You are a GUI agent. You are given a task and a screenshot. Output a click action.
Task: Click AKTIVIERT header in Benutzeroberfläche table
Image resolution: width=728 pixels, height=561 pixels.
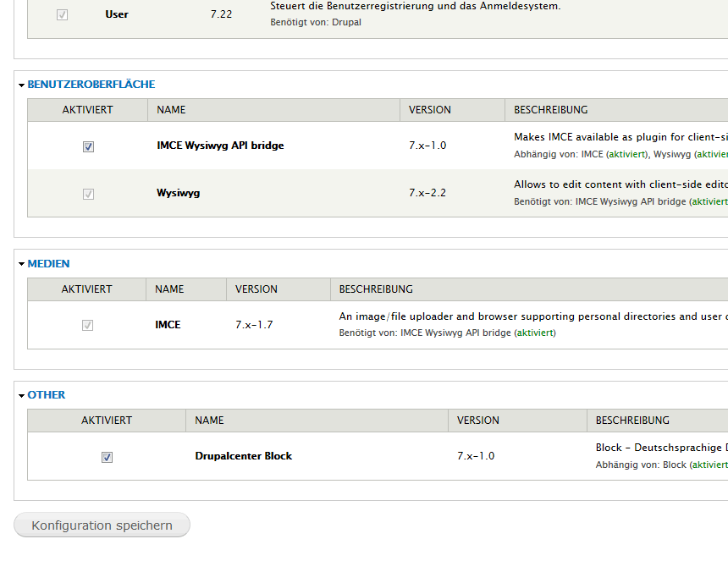(87, 110)
